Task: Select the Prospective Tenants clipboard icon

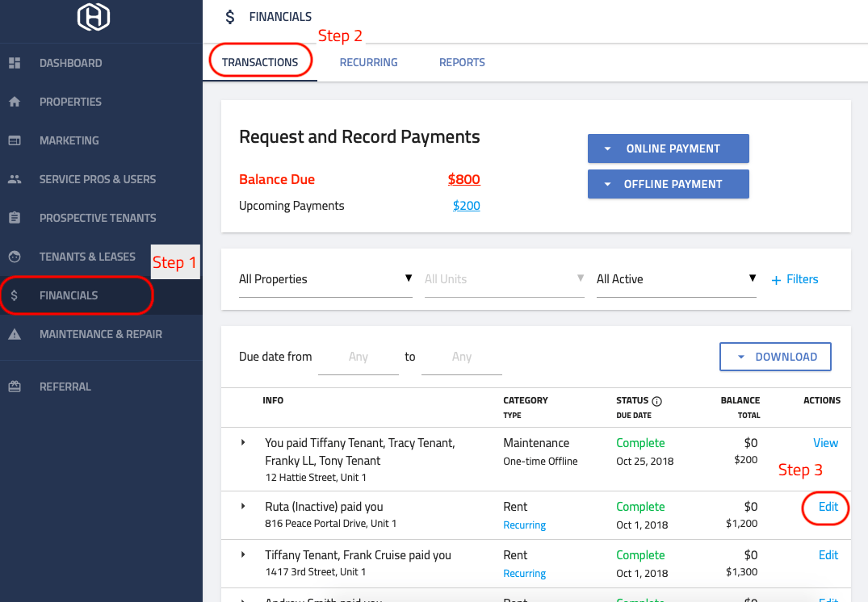Action: 15,218
